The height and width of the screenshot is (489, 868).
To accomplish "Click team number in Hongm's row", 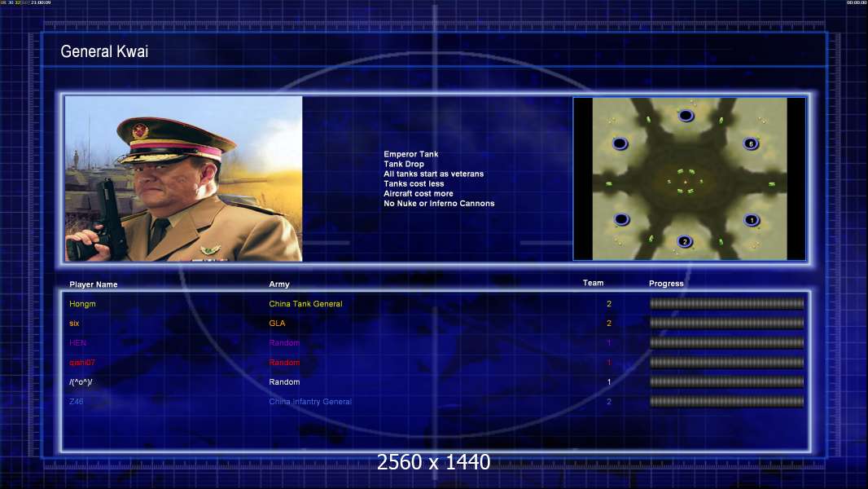I will pos(609,304).
